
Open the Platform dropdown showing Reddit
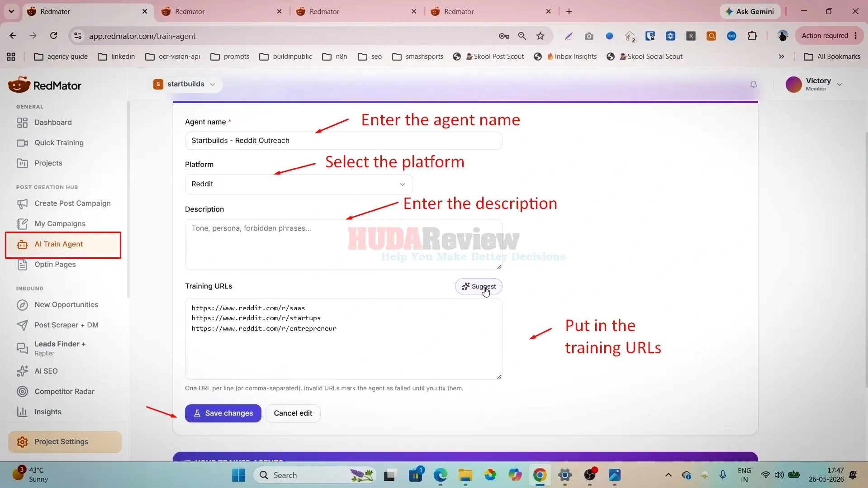point(299,184)
